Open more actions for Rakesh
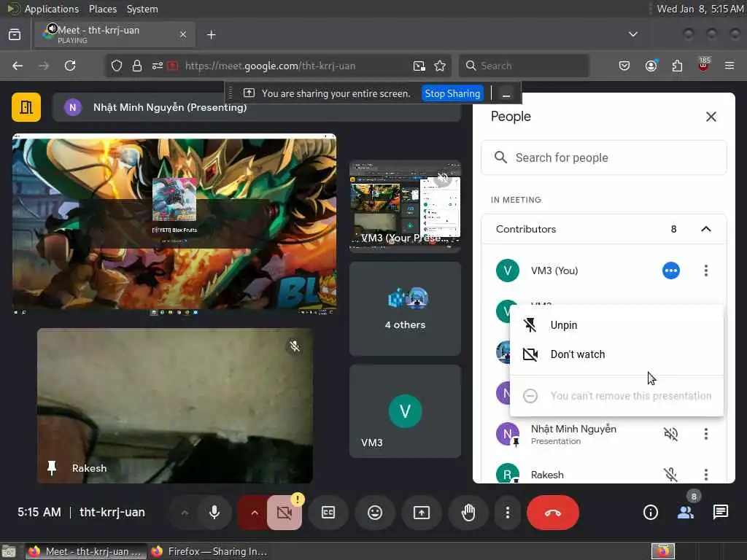 tap(706, 474)
